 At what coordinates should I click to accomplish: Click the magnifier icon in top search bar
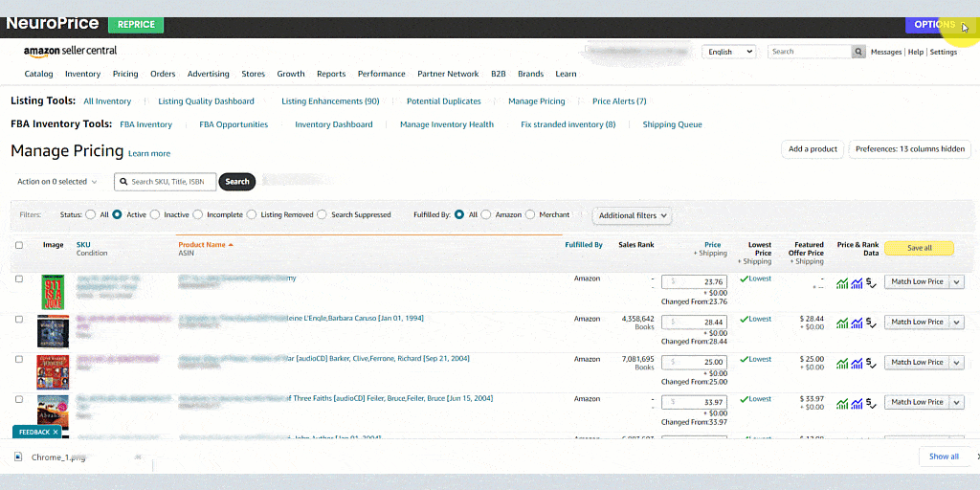(x=858, y=52)
